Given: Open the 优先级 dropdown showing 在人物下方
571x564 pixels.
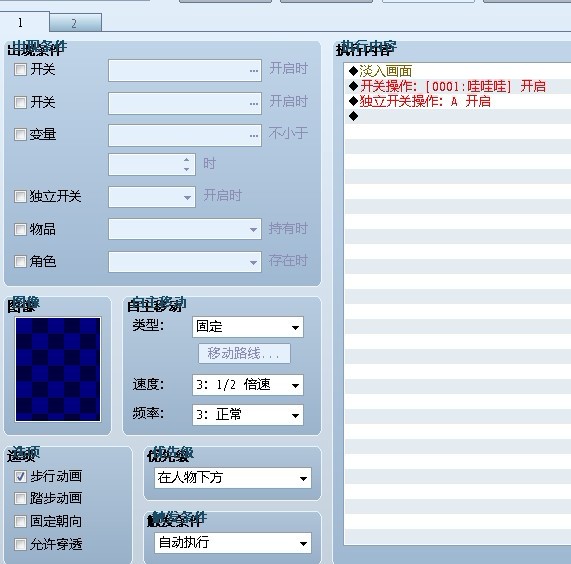Looking at the screenshot, I should point(233,478).
